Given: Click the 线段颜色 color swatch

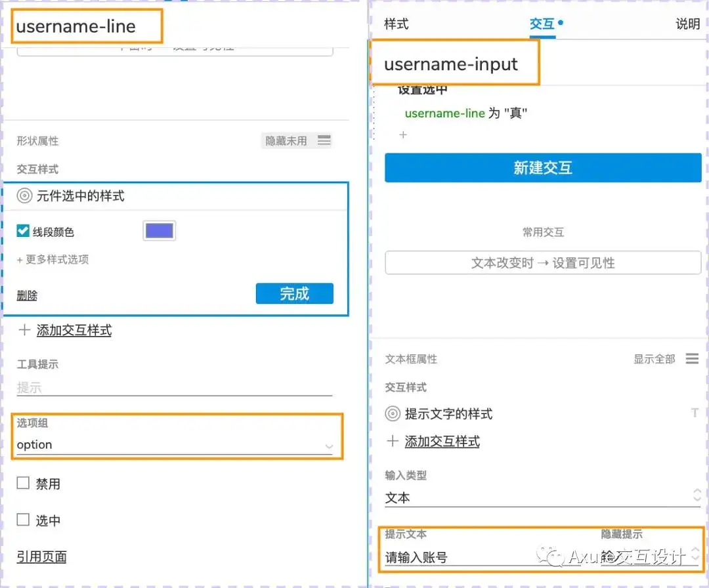Looking at the screenshot, I should click(158, 230).
